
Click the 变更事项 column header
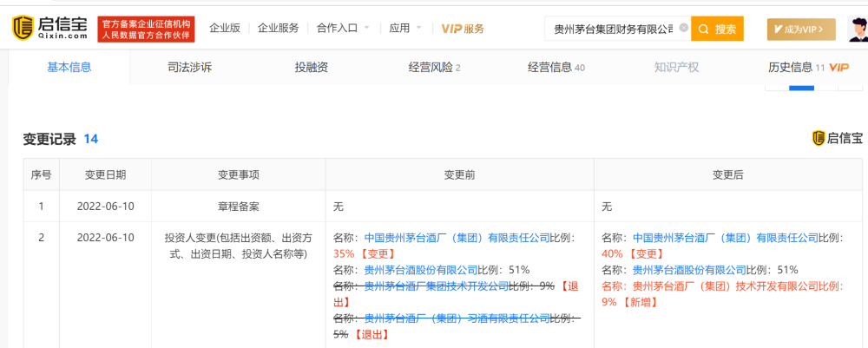(238, 175)
